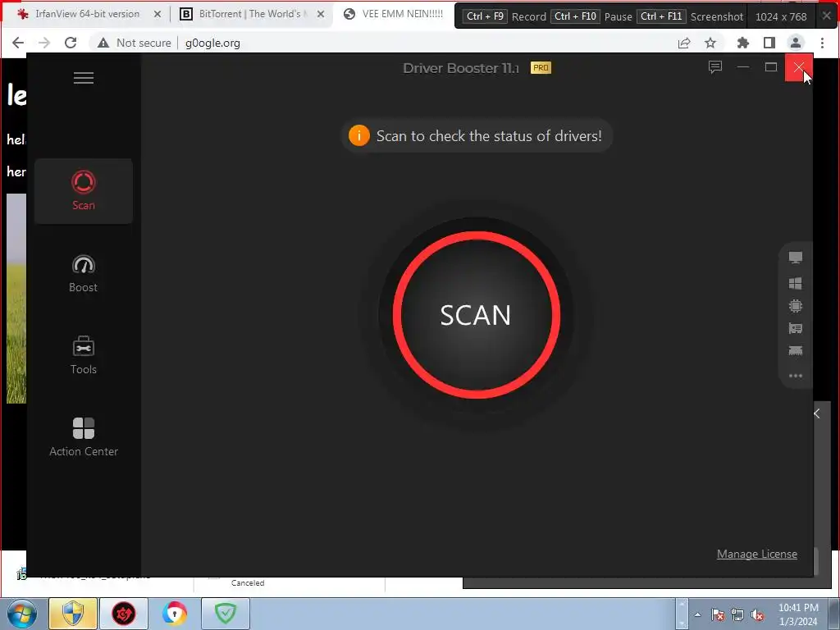Bookmark this page with the star icon
Viewport: 840px width, 630px height.
point(710,43)
